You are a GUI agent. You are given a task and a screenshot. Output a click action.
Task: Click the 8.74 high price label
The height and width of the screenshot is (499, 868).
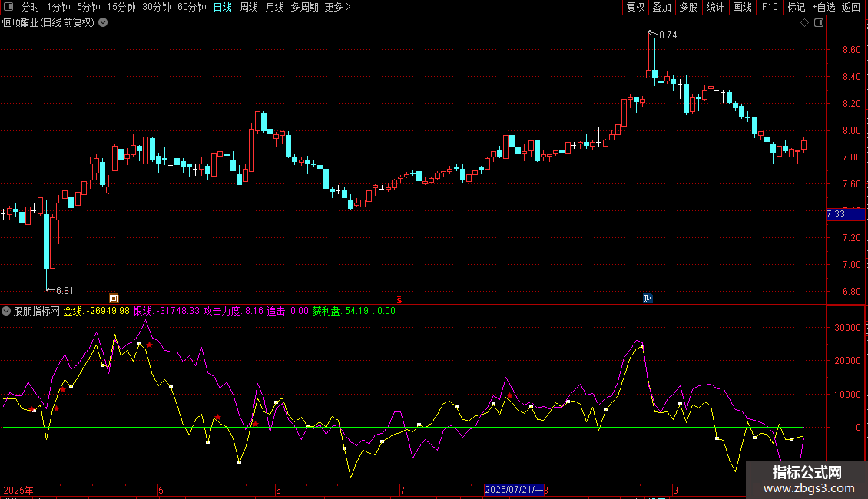668,35
